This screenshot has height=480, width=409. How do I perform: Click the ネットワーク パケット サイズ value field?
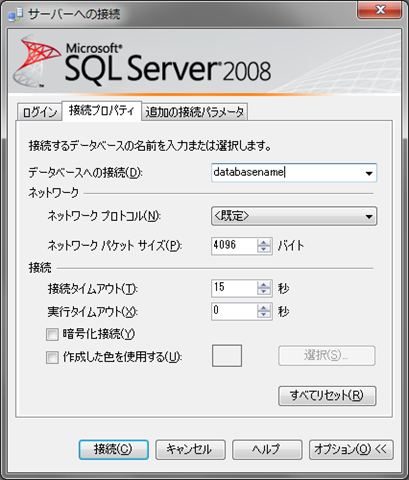234,246
